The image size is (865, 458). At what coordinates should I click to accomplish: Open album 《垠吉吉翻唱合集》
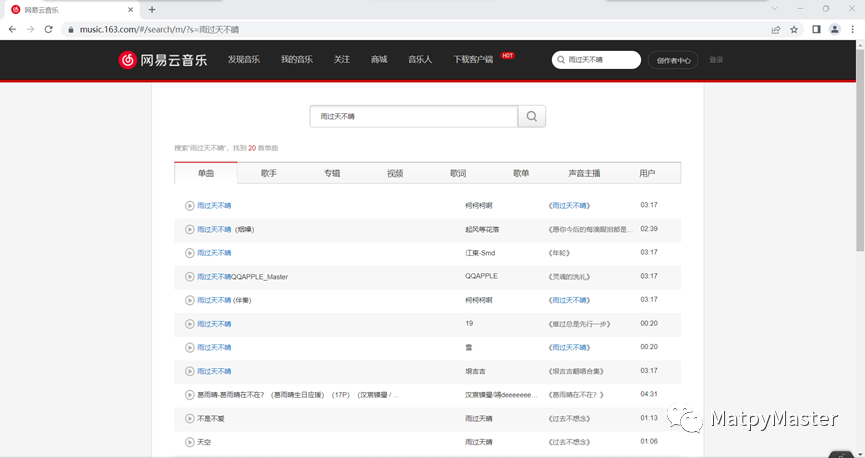click(x=576, y=372)
